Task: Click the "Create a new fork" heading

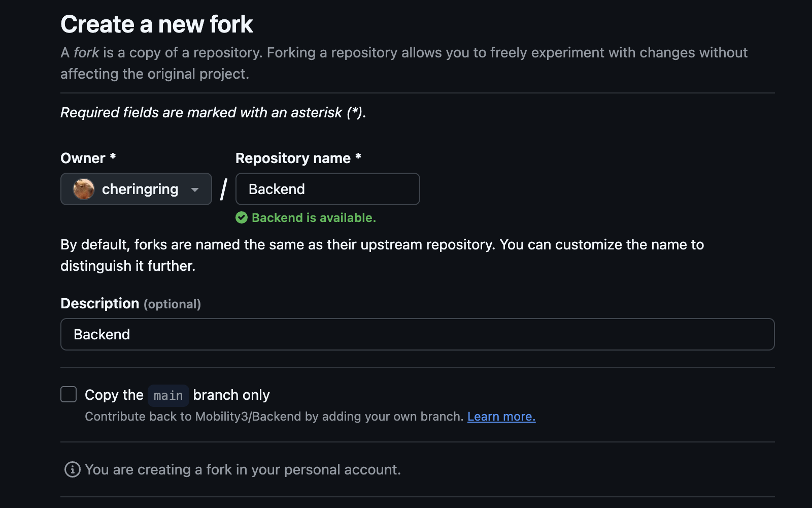Action: [157, 24]
